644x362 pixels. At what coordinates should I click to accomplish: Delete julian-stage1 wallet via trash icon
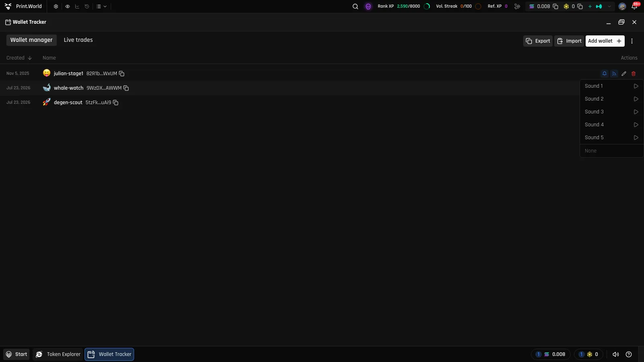pyautogui.click(x=634, y=74)
